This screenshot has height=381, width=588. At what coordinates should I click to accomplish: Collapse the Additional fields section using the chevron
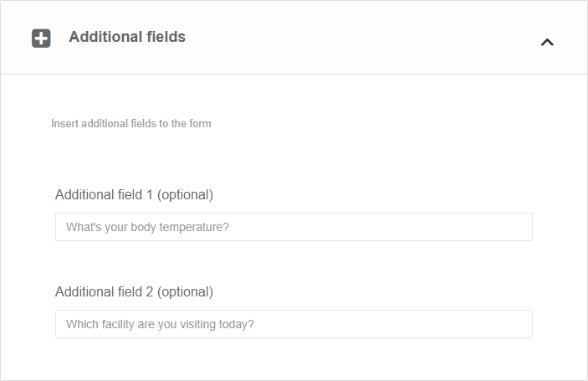tap(547, 42)
